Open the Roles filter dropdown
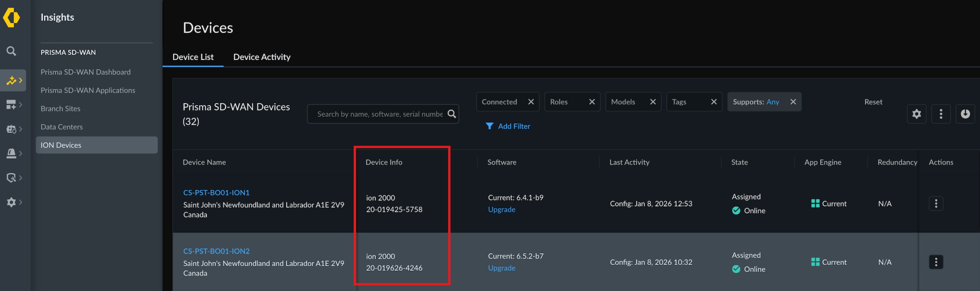This screenshot has width=980, height=291. click(572, 101)
